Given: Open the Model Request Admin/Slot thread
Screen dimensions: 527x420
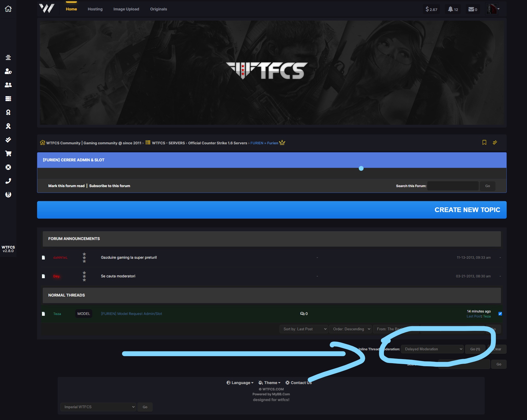Looking at the screenshot, I should (131, 314).
